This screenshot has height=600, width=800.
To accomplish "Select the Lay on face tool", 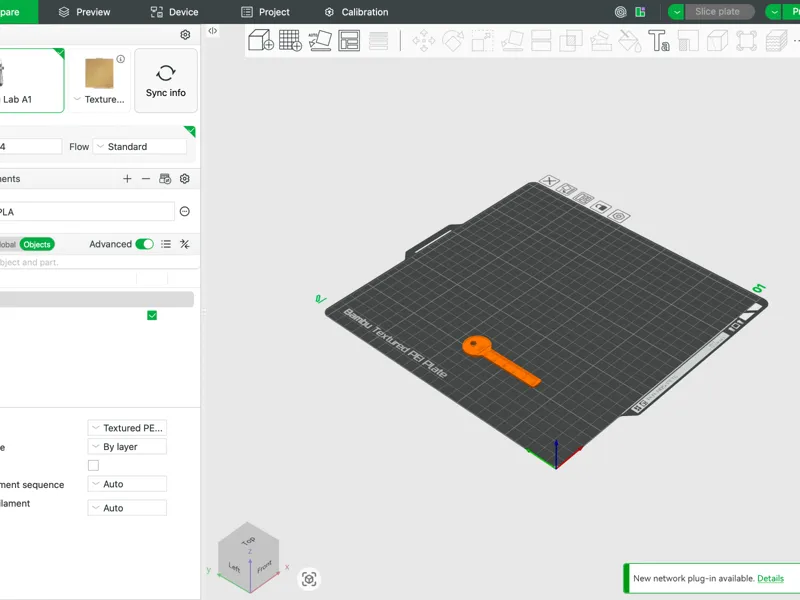I will (512, 41).
